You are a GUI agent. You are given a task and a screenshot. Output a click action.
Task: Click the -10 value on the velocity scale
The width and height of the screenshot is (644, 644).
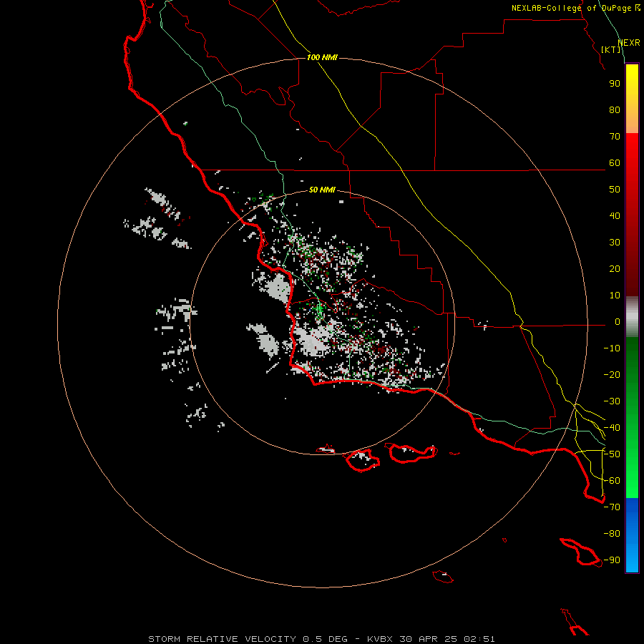tap(612, 348)
